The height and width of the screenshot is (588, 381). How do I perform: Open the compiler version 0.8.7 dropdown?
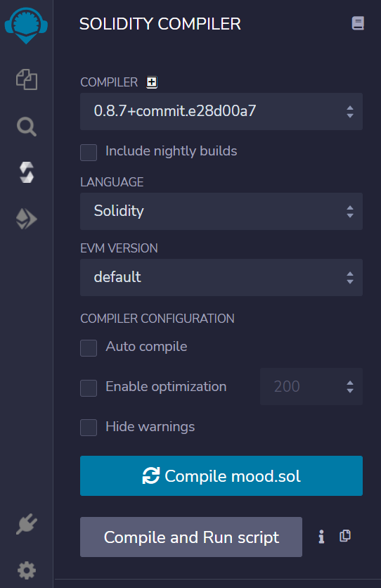pos(221,111)
